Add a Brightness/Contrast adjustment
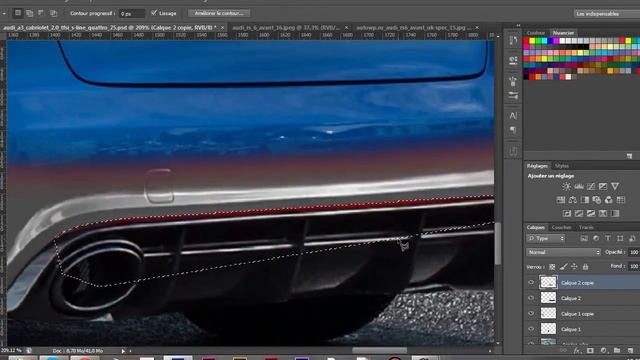 click(x=566, y=187)
